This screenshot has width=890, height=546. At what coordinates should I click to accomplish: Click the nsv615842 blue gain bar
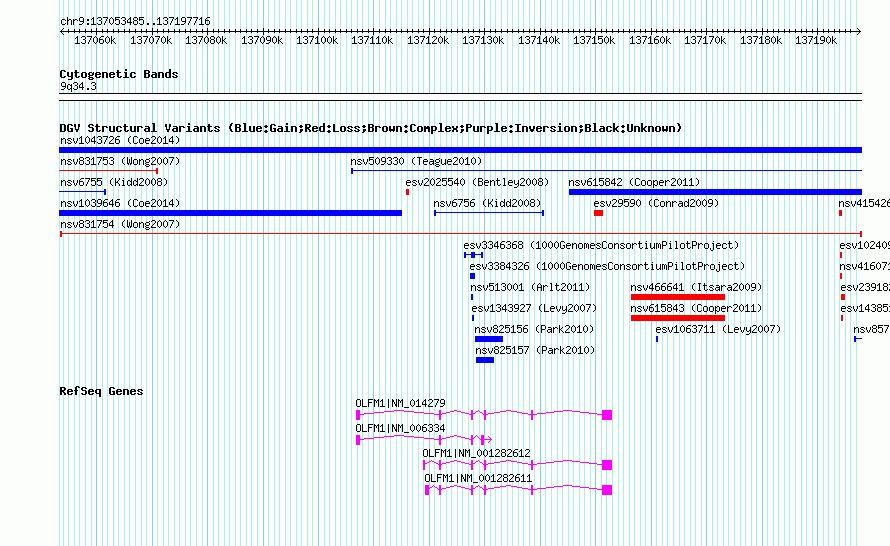tap(715, 192)
